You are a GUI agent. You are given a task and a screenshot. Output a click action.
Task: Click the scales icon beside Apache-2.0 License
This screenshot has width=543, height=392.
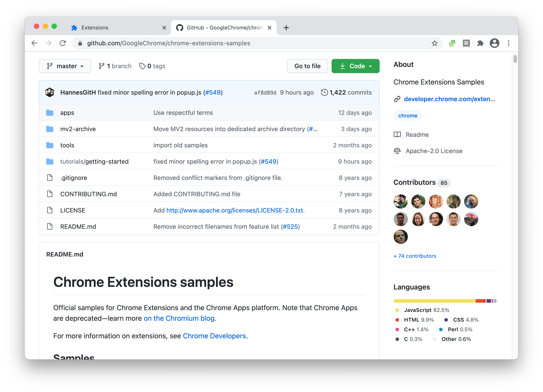coord(397,151)
